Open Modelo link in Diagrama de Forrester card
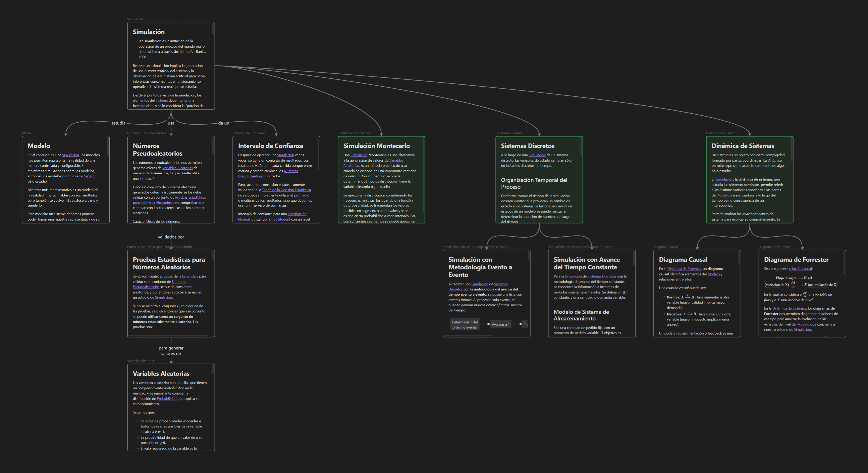868x473 pixels. (x=803, y=324)
